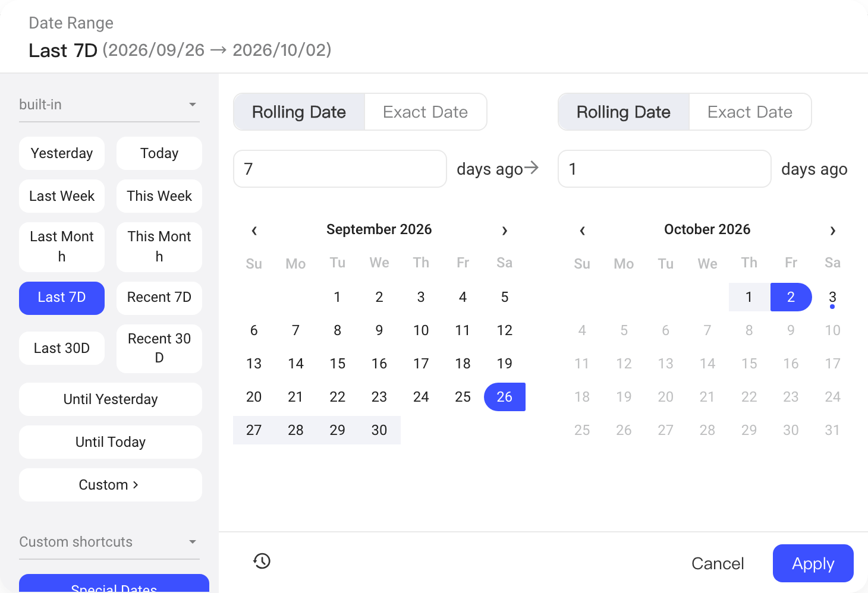Open the Special Dates button

coord(114,583)
